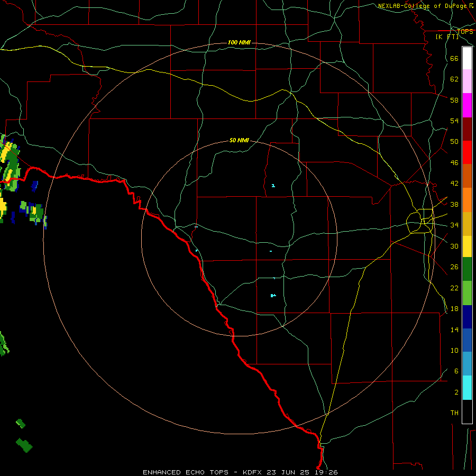Click the TH threshold legend label
Image resolution: width=476 pixels, height=476 pixels.
pyautogui.click(x=454, y=413)
